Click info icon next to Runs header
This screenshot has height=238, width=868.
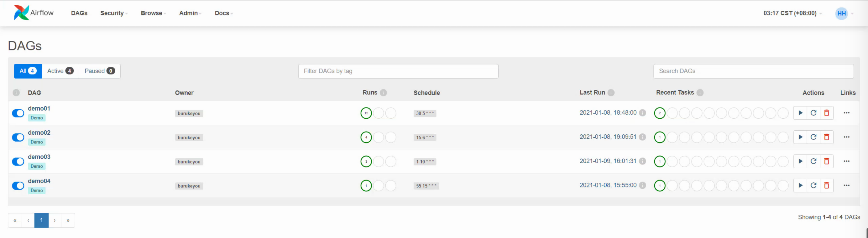coord(384,93)
